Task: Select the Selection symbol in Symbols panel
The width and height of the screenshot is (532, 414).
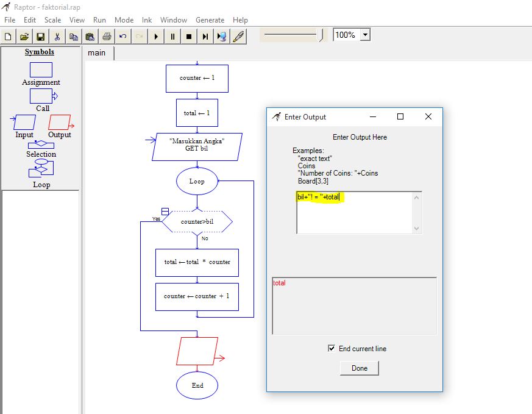Action: click(40, 145)
